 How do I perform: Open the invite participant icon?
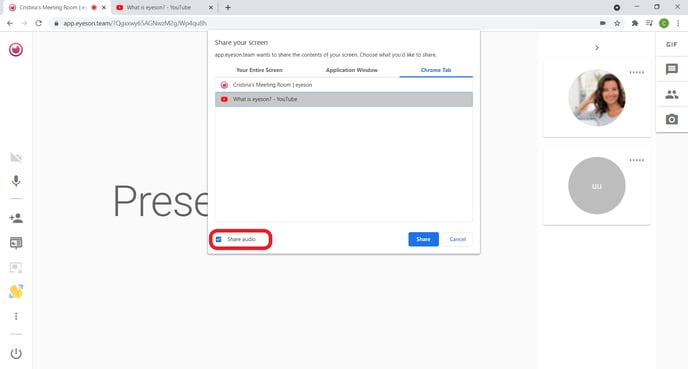16,218
